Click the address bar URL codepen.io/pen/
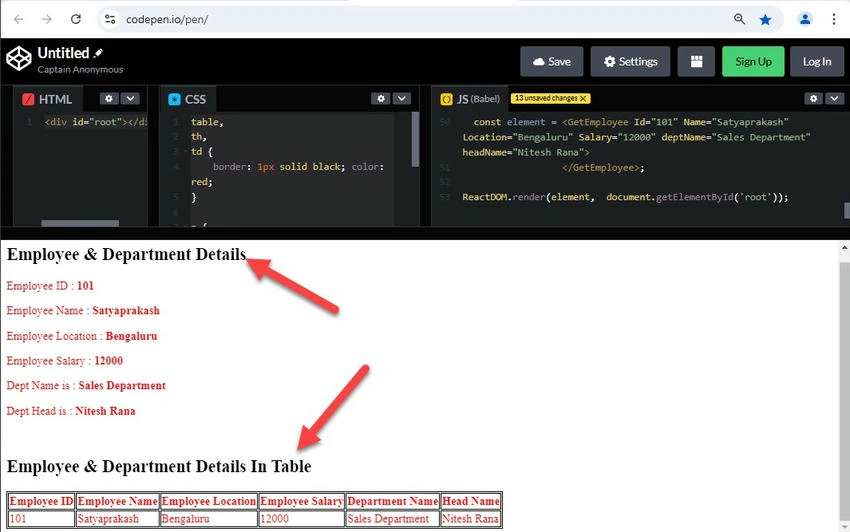850x532 pixels. click(x=167, y=20)
